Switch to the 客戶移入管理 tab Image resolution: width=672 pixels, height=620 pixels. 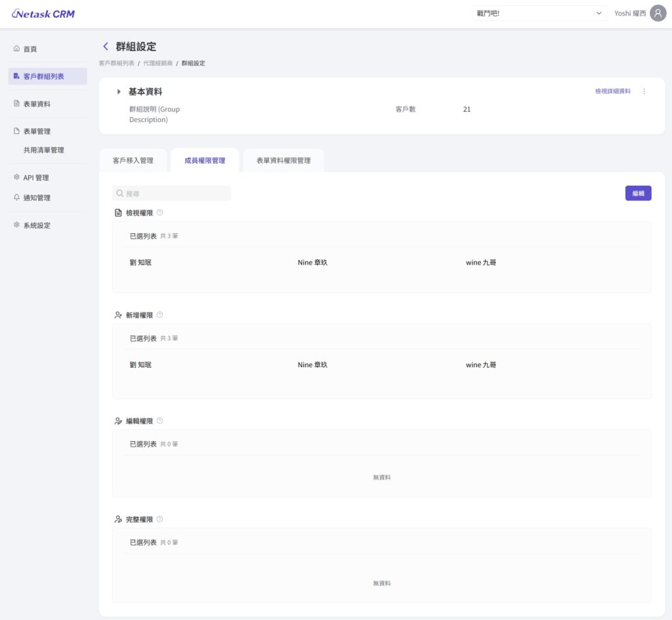click(x=133, y=160)
